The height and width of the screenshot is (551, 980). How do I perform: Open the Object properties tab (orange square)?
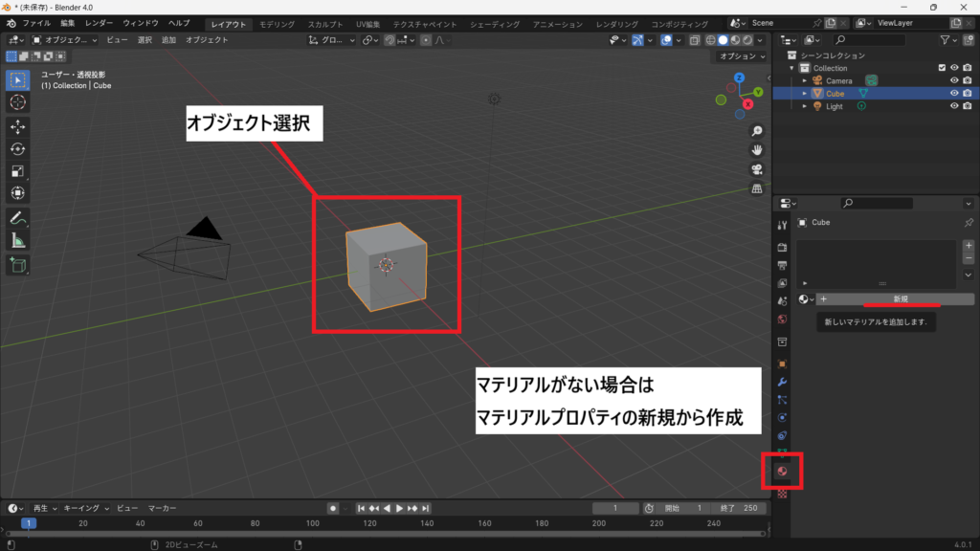click(x=782, y=364)
